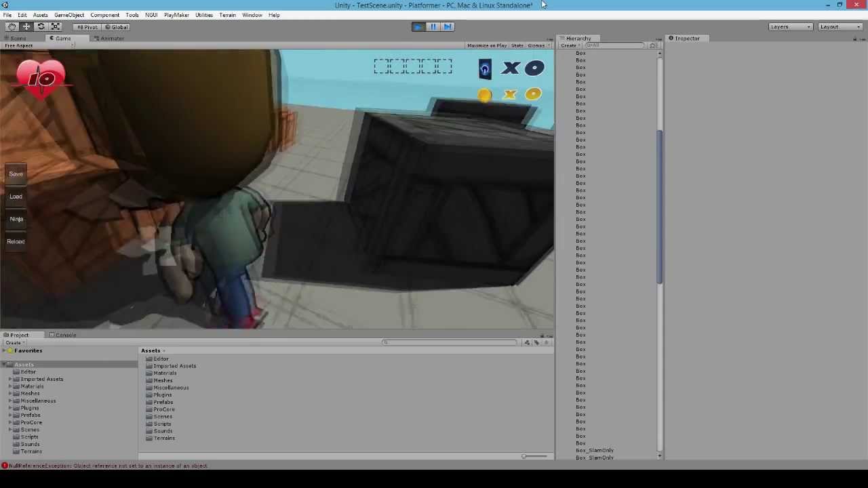
Task: Adjust the asset icon size slider
Action: tap(534, 456)
